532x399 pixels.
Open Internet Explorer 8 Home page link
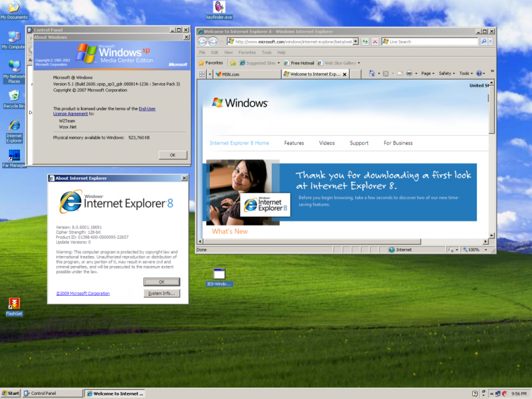click(239, 143)
